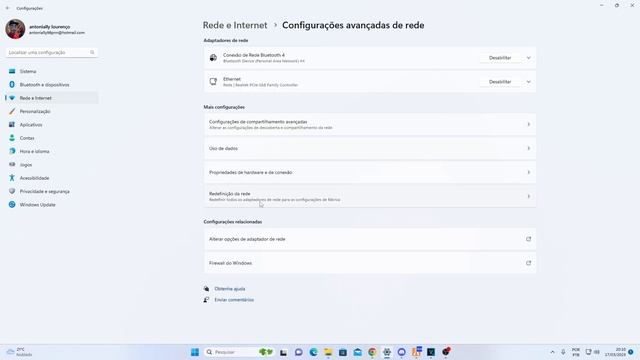Click the Bluetooth sidebar icon
Image resolution: width=640 pixels, height=360 pixels.
[12, 84]
